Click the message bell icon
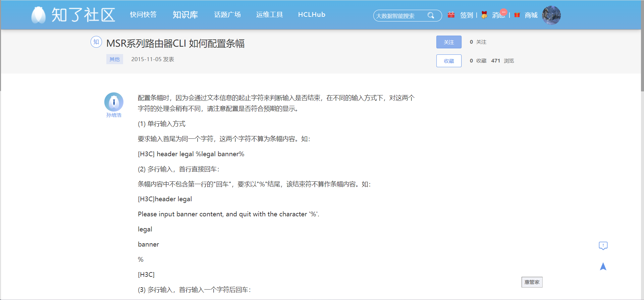 (x=484, y=15)
